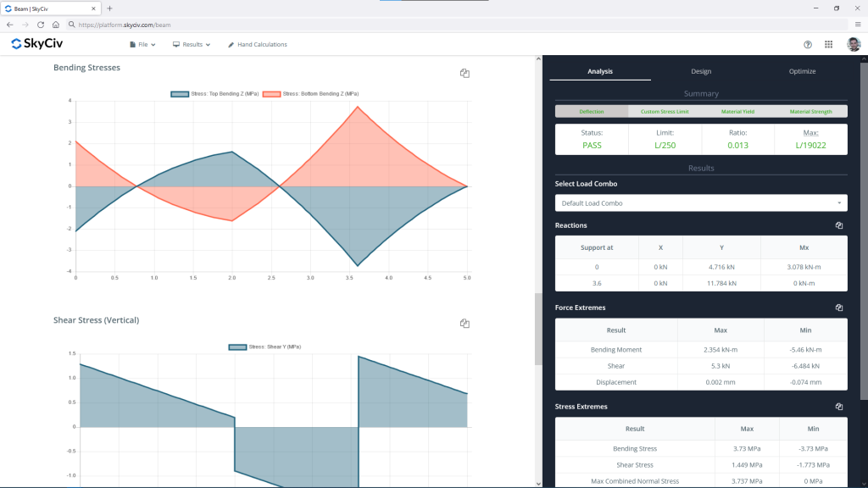Copy the Shear Stress (Vertical) chart
Image resolution: width=868 pixels, height=488 pixels.
point(465,323)
